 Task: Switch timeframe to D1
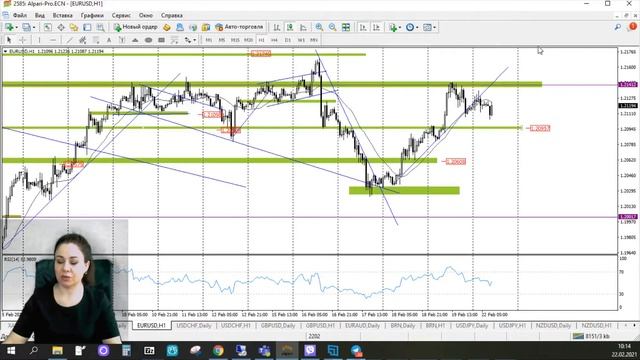[288, 40]
